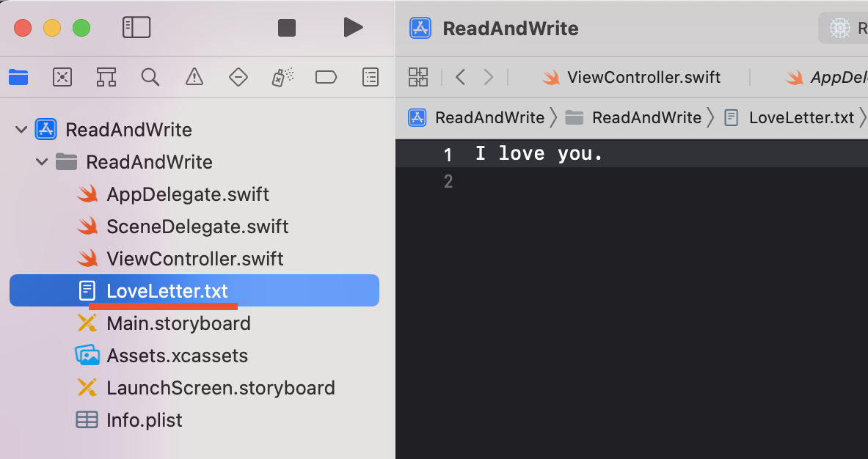868x459 pixels.
Task: Toggle the navigator sidebar visibility
Action: pos(136,27)
